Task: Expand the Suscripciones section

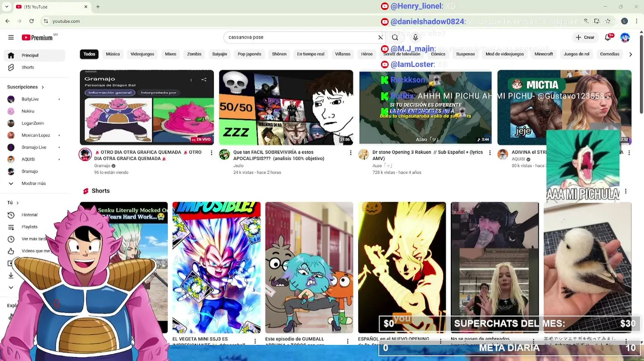Action: point(26,87)
